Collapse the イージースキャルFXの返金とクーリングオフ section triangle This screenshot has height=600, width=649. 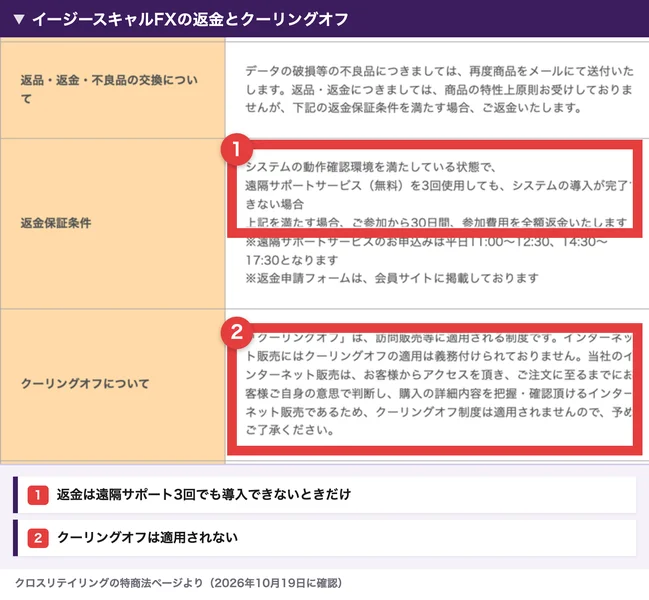(x=19, y=19)
